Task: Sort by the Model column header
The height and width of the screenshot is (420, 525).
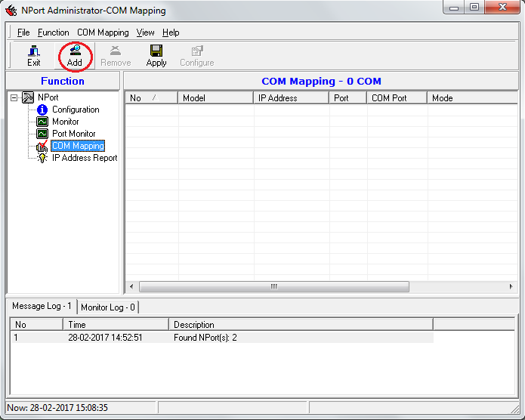Action: click(x=215, y=98)
